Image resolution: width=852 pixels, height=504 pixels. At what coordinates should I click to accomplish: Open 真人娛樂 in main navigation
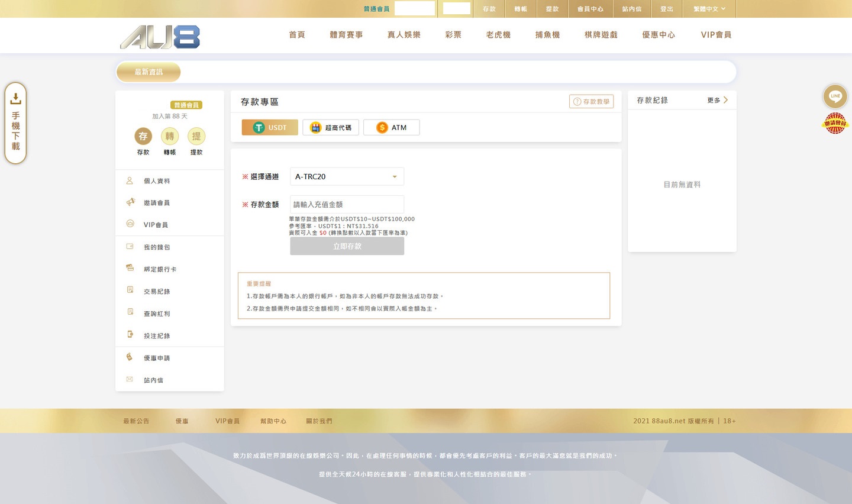point(404,35)
